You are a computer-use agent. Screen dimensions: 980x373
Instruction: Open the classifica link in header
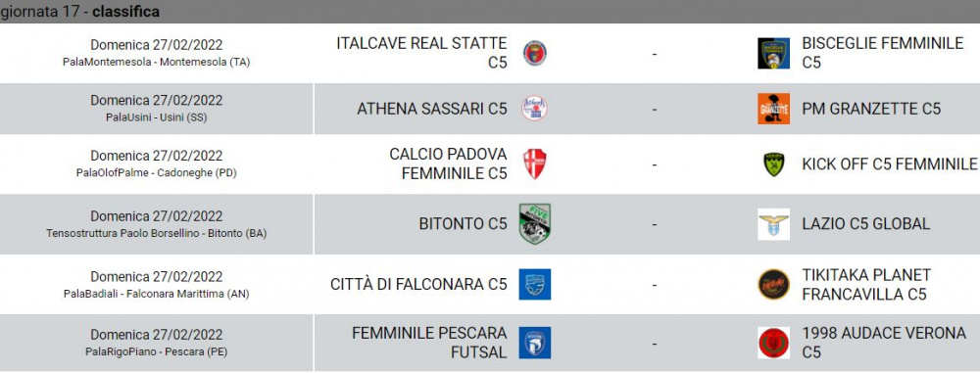125,11
